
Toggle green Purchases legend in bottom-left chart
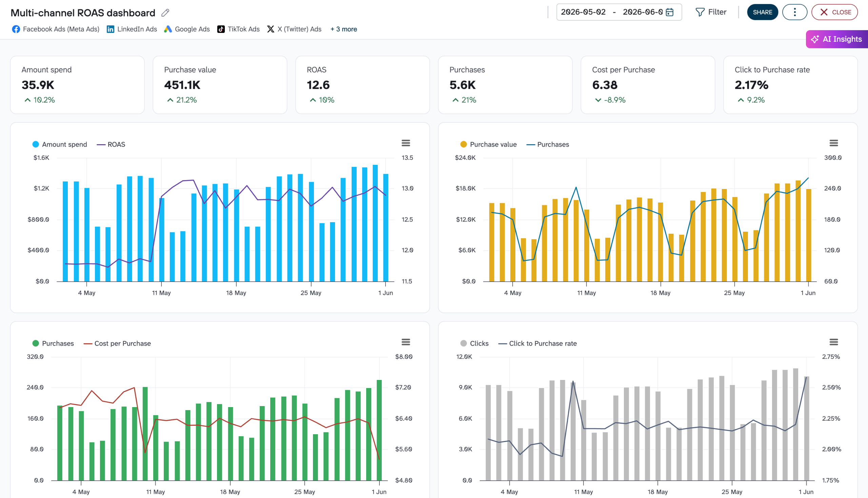53,344
